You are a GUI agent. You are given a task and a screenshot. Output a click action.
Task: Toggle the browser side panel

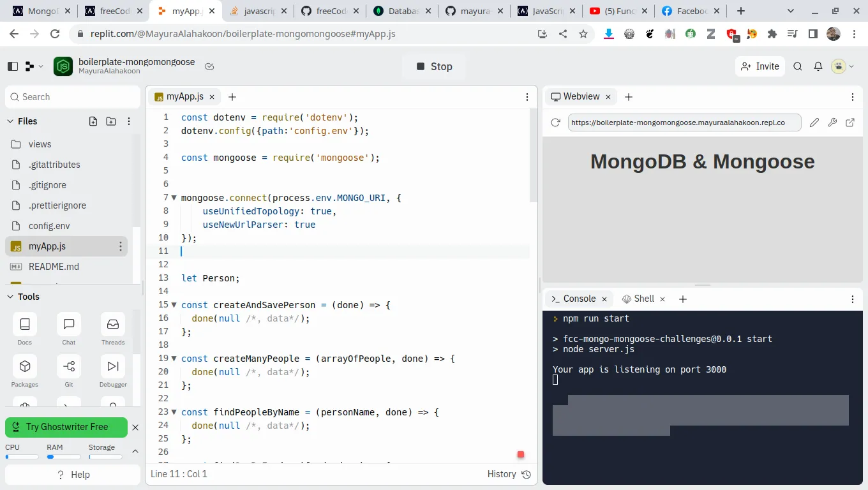coord(813,34)
